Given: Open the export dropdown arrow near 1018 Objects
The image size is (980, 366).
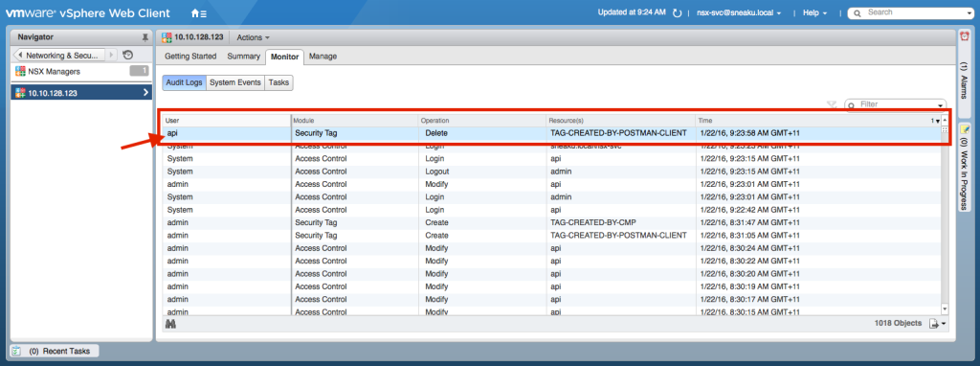Looking at the screenshot, I should pyautogui.click(x=943, y=324).
